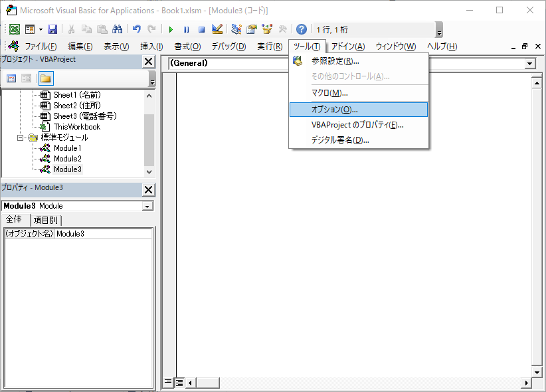
Task: Select ThisWorkbook in project tree
Action: click(77, 127)
